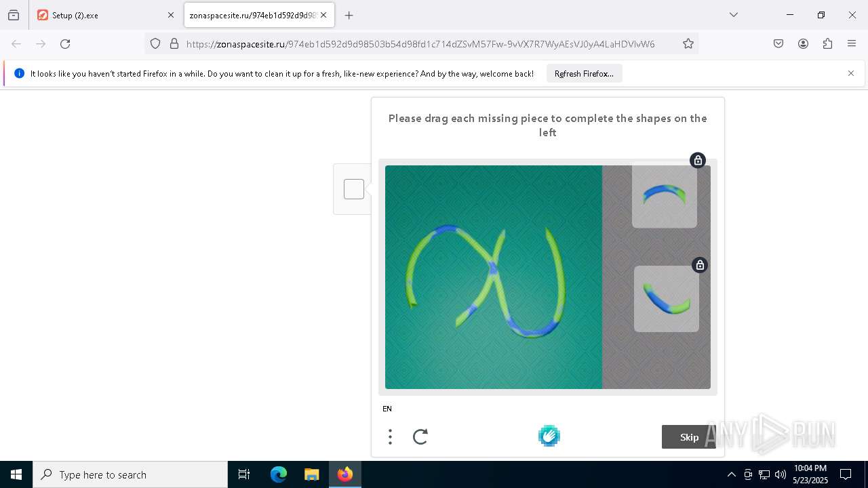Click the Refresh Firefox... button
Image resolution: width=868 pixels, height=488 pixels.
pyautogui.click(x=584, y=74)
